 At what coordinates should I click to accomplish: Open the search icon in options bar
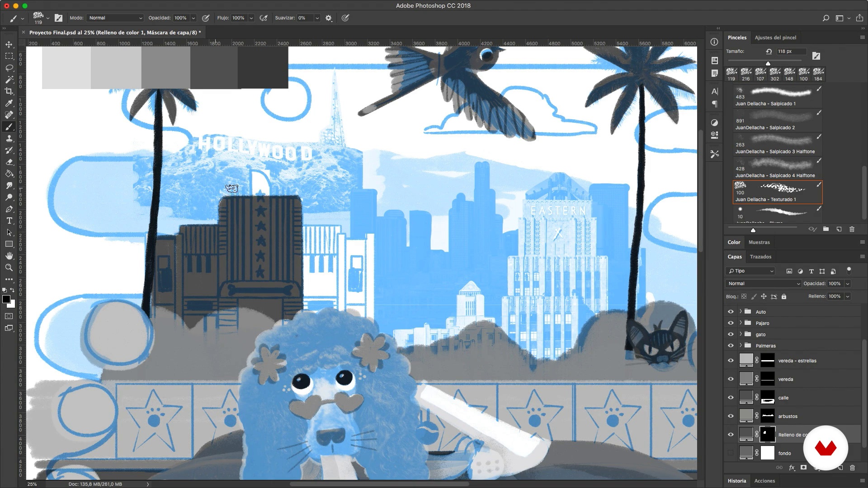(826, 18)
